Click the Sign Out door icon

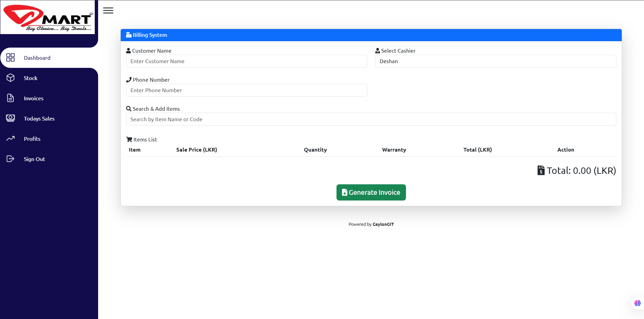click(x=10, y=159)
